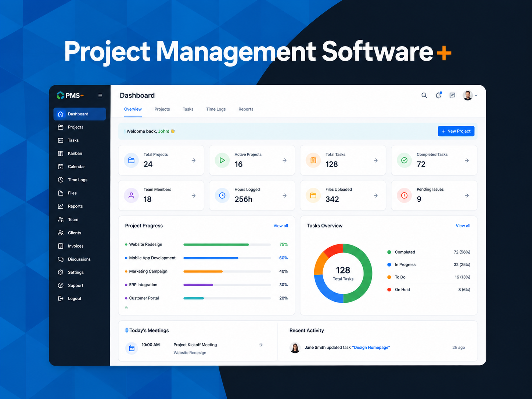Click the Pending Issues alert icon

404,195
